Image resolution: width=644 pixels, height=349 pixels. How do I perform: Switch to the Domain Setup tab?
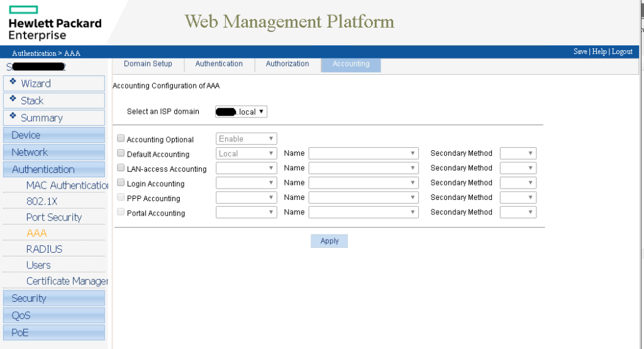point(148,64)
